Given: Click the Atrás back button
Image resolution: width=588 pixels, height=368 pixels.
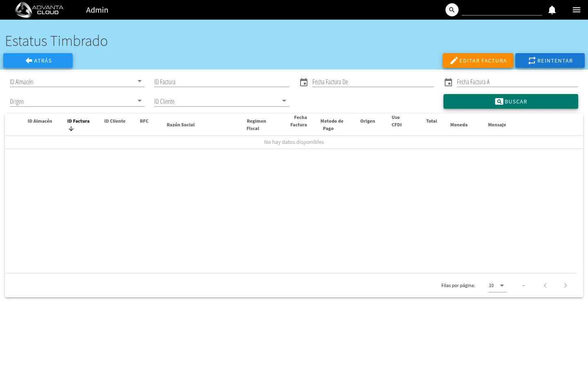Looking at the screenshot, I should tap(38, 61).
